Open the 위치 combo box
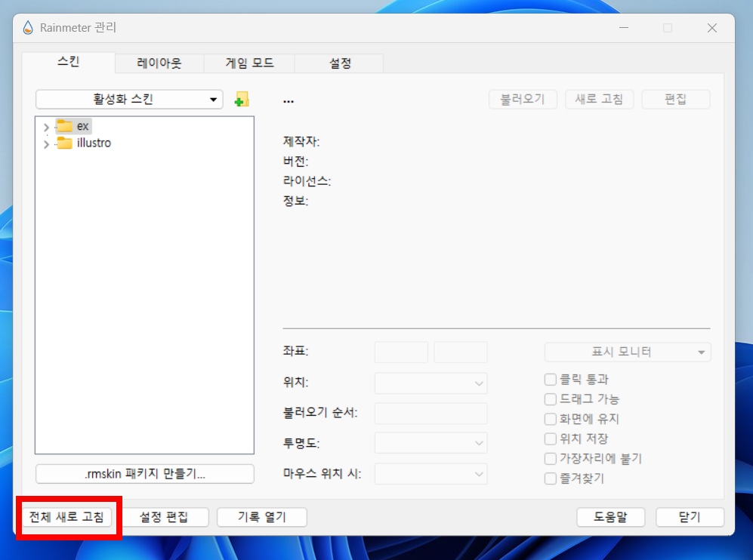Screen dimensions: 753x560 [x=431, y=383]
